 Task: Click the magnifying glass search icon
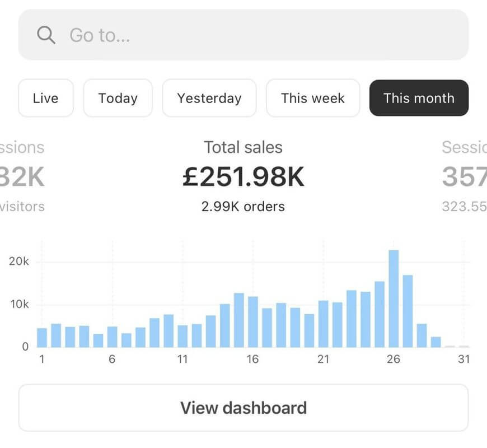46,35
